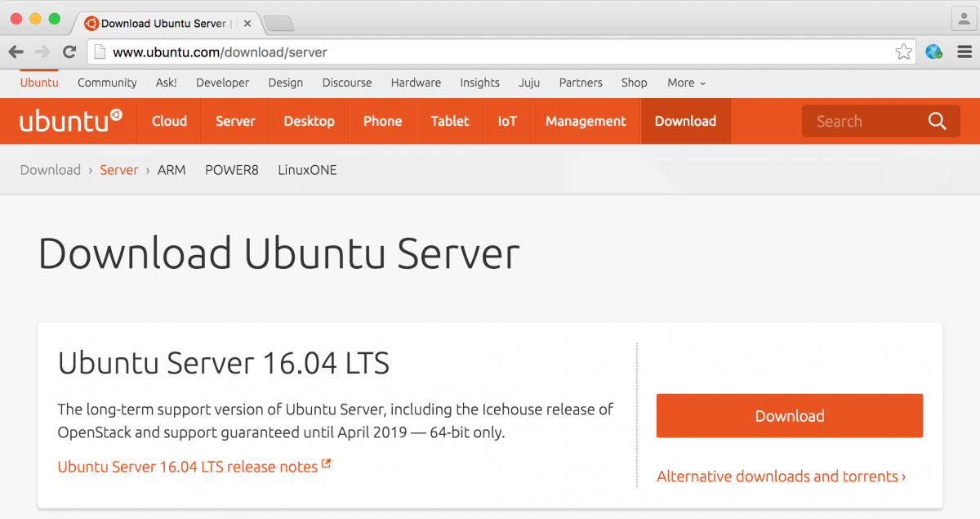View Ubuntu Server 16.04 LTS release notes
This screenshot has width=980, height=519.
[x=186, y=466]
